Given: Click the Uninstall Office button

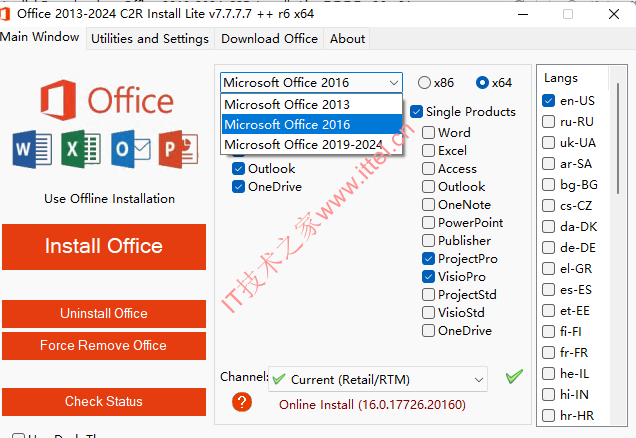Looking at the screenshot, I should (104, 313).
